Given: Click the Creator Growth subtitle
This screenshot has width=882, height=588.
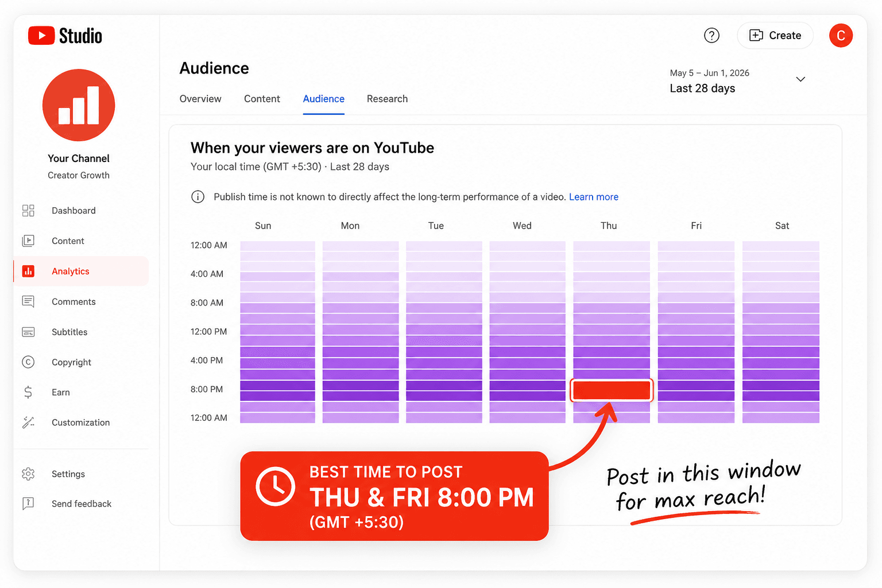Looking at the screenshot, I should pos(79,175).
